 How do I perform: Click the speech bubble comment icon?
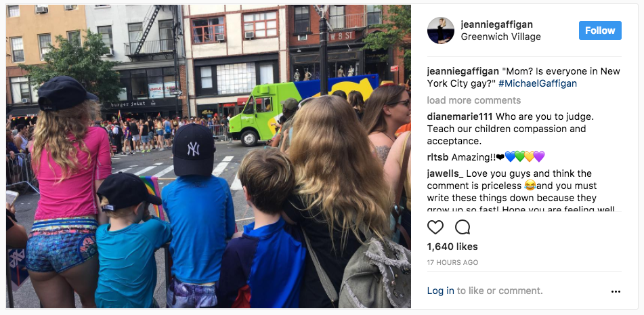coord(463,227)
